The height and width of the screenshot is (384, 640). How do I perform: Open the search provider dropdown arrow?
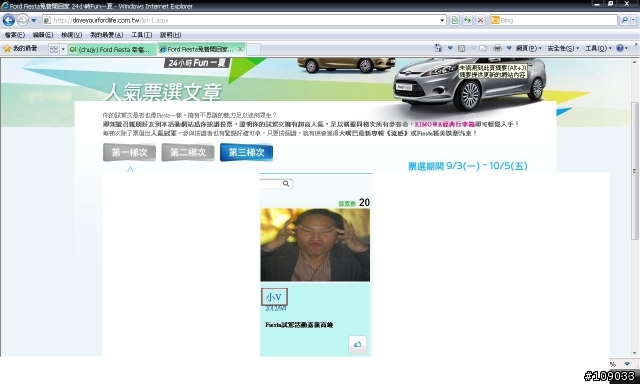point(634,20)
